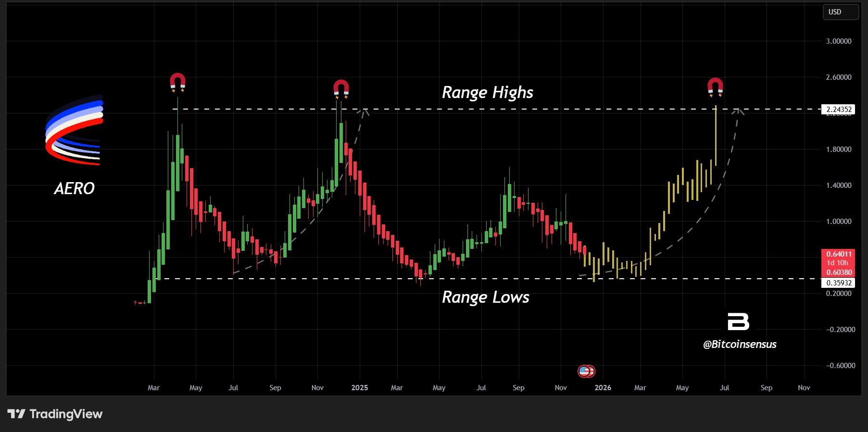The width and height of the screenshot is (868, 432).
Task: Click the TradingView logo link
Action: [x=55, y=414]
